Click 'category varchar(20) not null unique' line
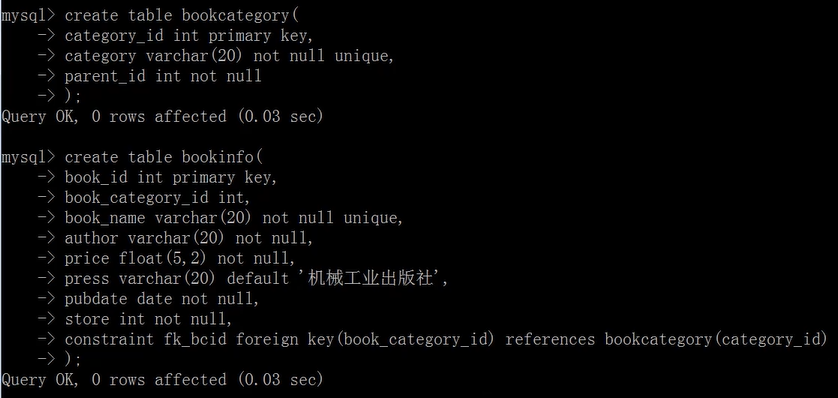Screen dimensions: 838x398 coord(229,56)
